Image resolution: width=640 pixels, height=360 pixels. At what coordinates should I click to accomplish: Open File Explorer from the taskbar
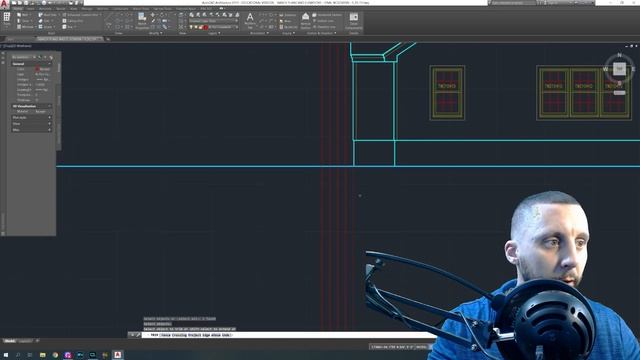[42, 355]
